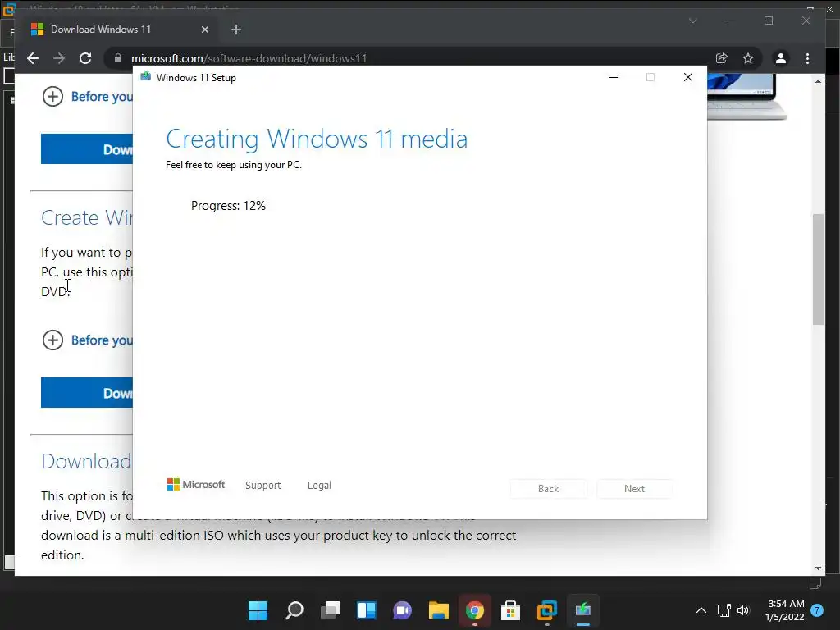Screen dimensions: 840x630
Task: Reload the Download Windows 11 page
Action: (85, 58)
